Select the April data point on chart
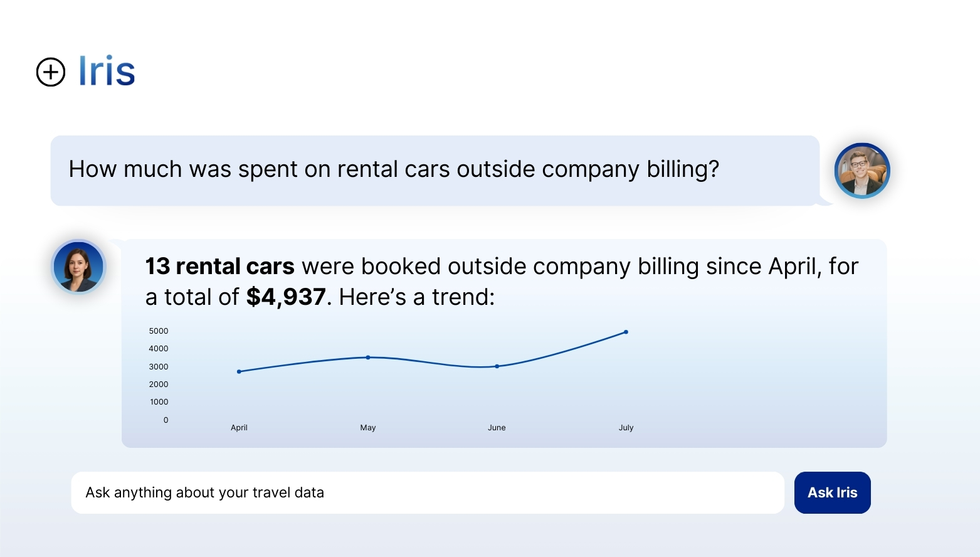The width and height of the screenshot is (980, 557). click(x=239, y=371)
